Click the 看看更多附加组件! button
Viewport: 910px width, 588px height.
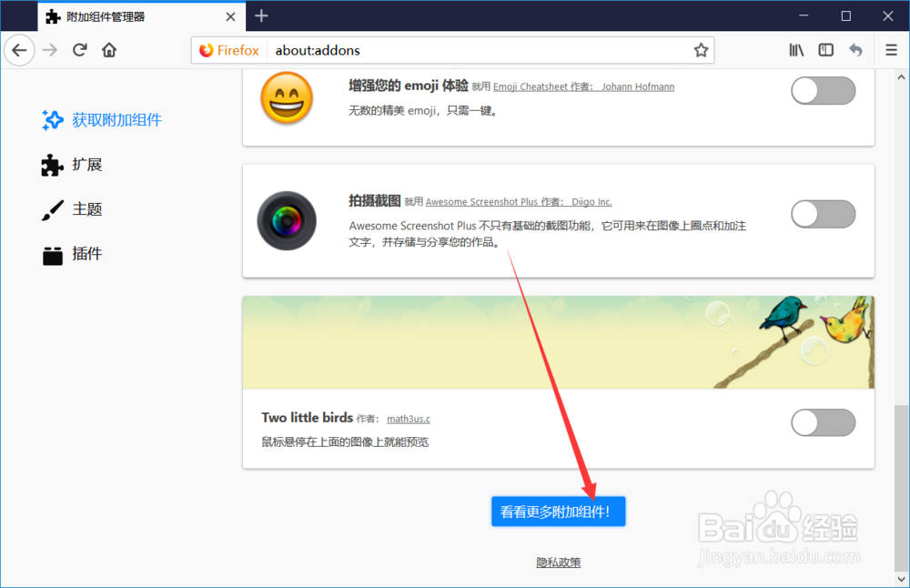[559, 512]
